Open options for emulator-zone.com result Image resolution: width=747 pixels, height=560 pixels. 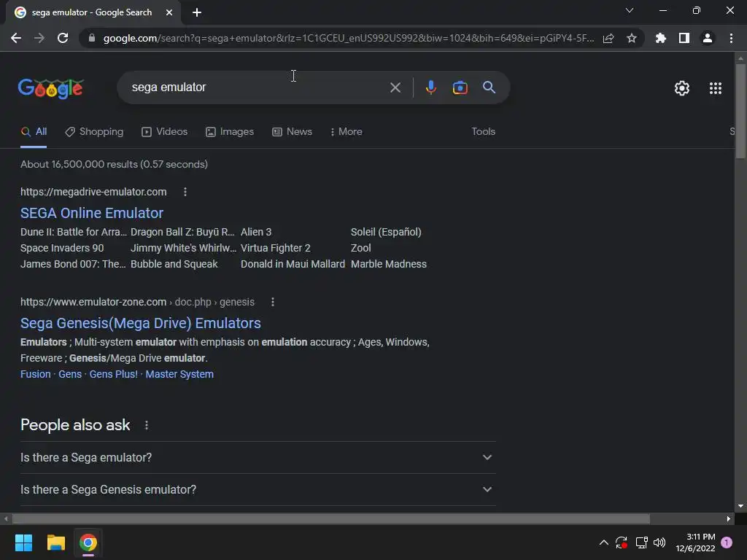[273, 302]
